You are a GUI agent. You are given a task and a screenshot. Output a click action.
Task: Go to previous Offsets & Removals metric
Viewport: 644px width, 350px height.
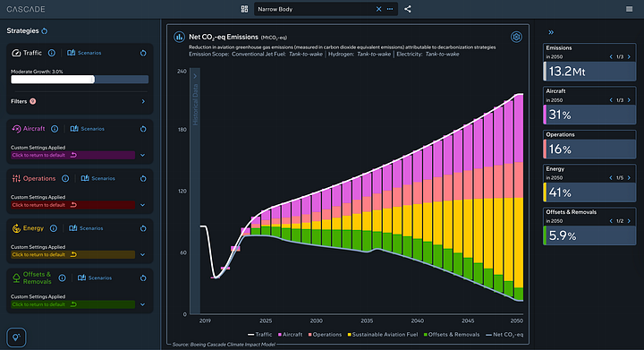(x=611, y=221)
